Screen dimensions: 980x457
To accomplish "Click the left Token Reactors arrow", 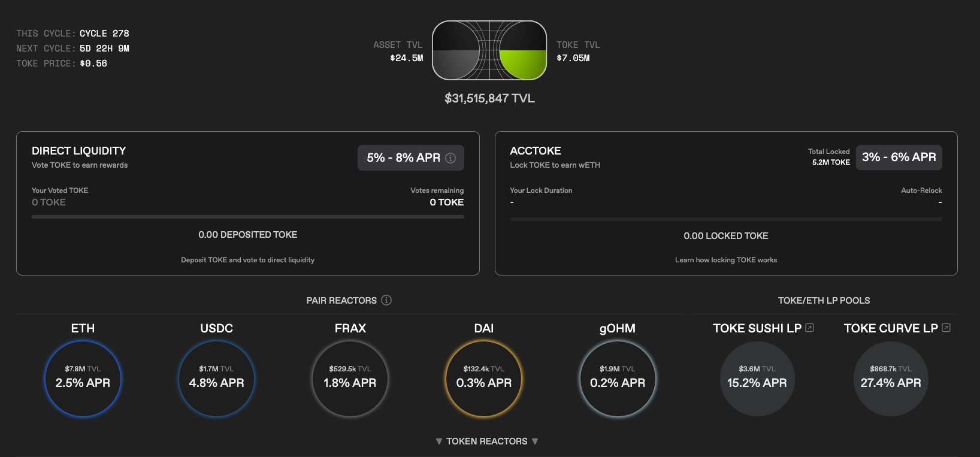I will click(x=439, y=441).
